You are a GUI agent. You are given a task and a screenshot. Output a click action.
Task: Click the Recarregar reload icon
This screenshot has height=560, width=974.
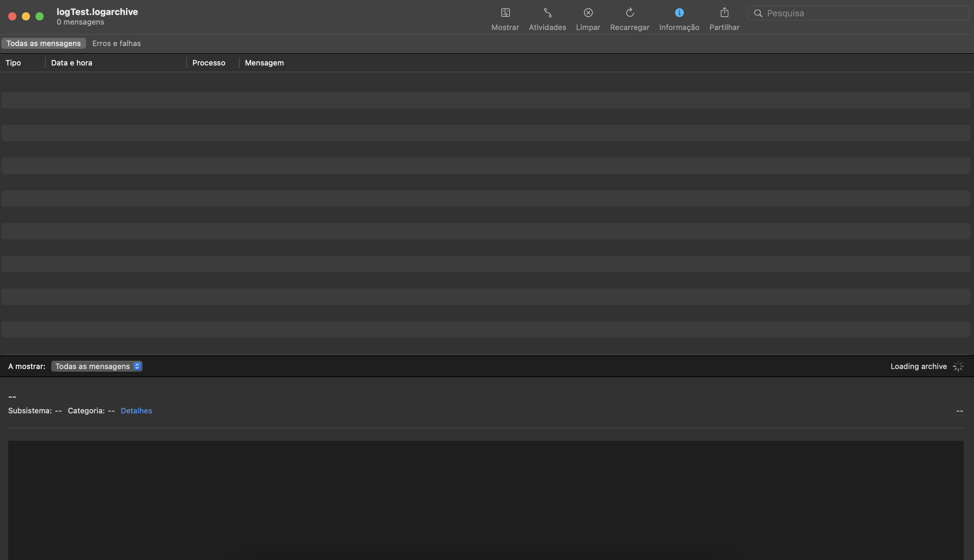click(630, 13)
